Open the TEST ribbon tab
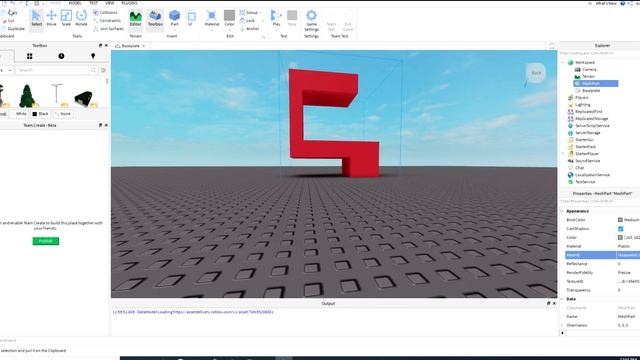640x360 pixels. pos(93,3)
